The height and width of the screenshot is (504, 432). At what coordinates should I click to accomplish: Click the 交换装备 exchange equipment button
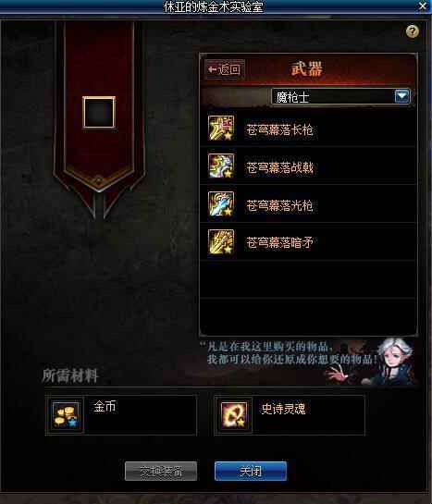(161, 472)
